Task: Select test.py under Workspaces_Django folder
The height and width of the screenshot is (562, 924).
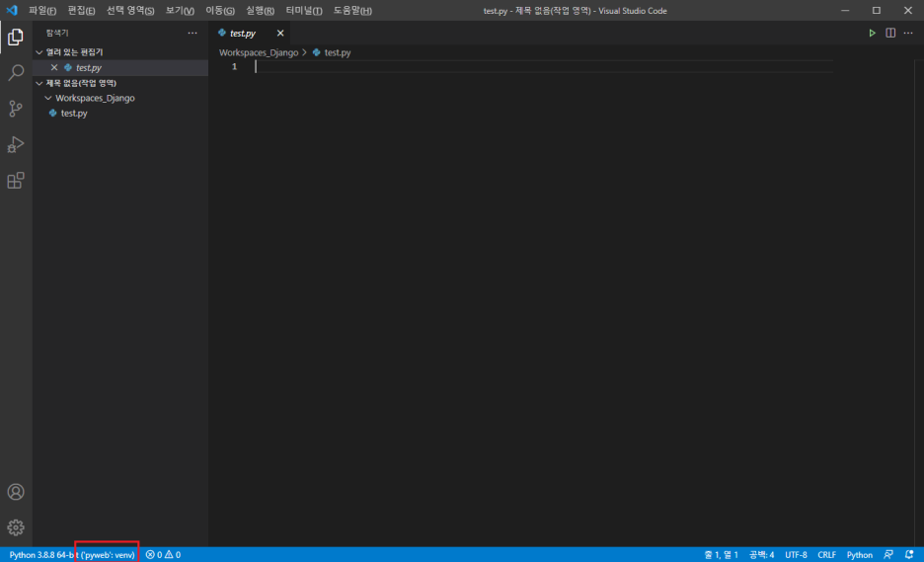Action: coord(120,114)
